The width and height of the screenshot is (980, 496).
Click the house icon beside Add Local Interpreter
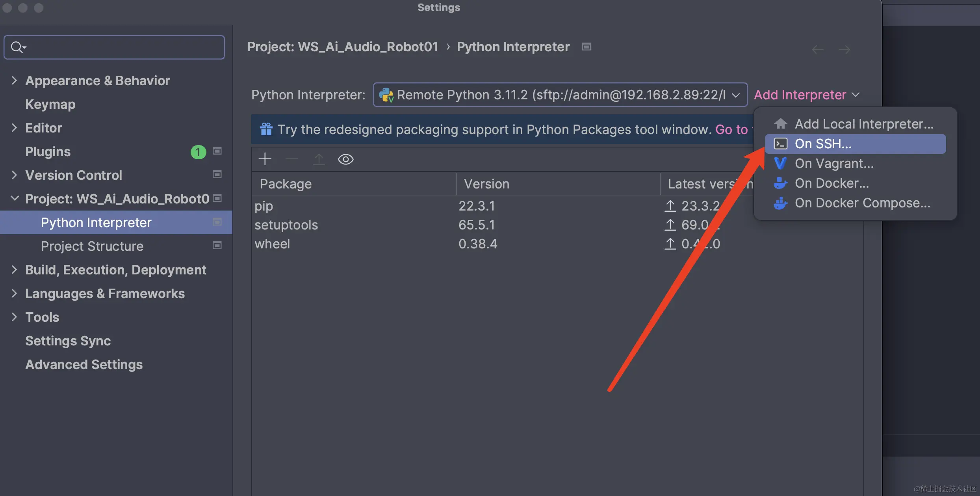(780, 123)
